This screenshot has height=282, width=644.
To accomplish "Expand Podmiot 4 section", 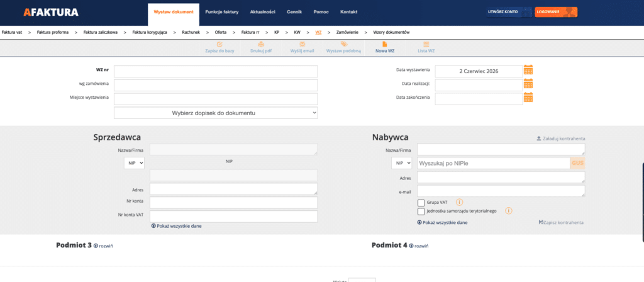I will click(x=419, y=246).
